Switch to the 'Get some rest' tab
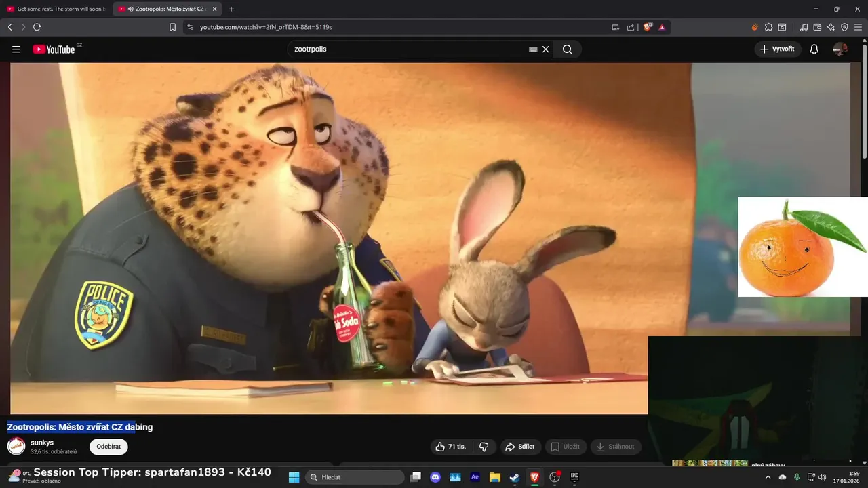Screen dimensions: 868x488 click(56, 9)
